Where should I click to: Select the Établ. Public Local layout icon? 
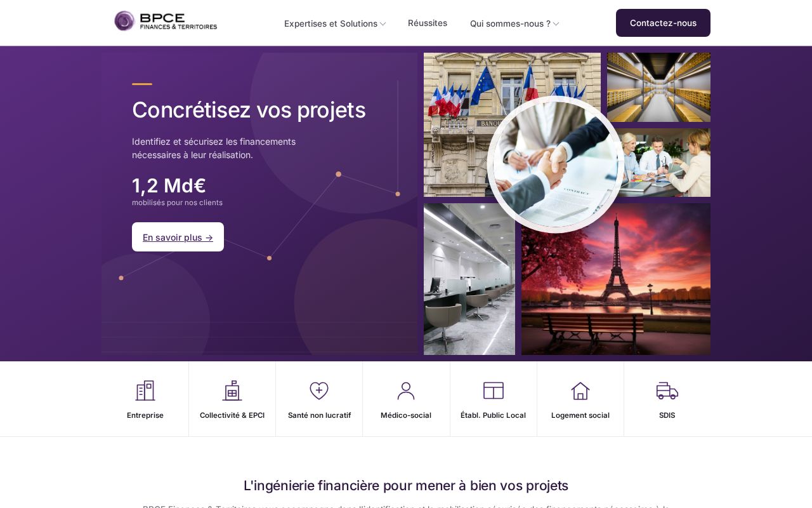494,391
